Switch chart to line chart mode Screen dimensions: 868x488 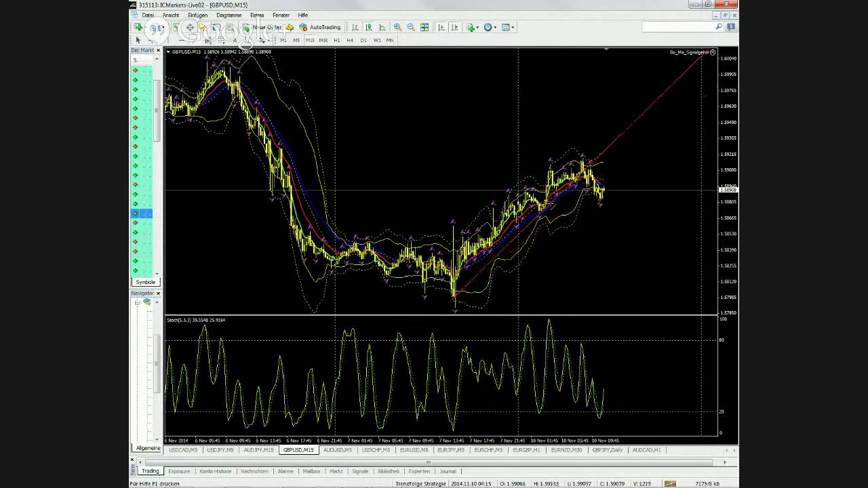pos(382,27)
